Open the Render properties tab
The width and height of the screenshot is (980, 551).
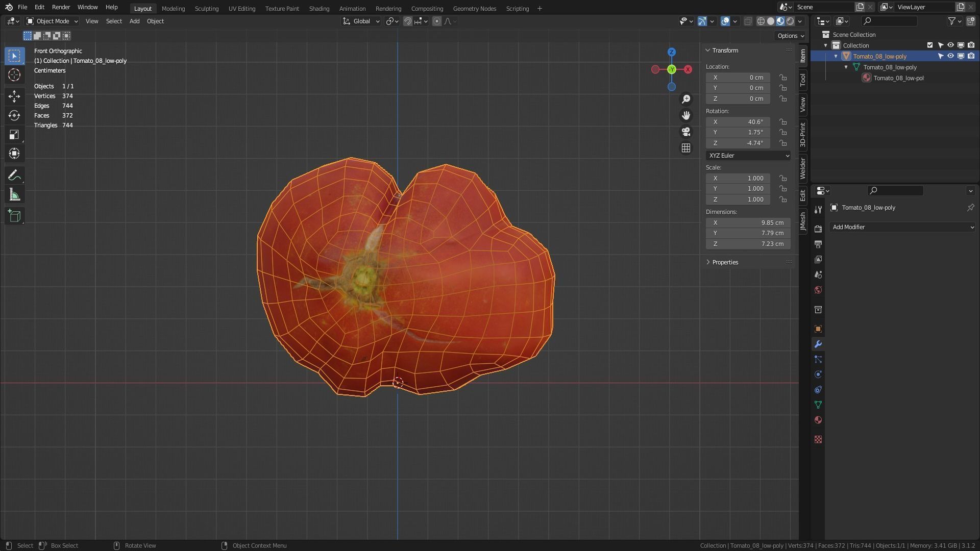click(x=818, y=229)
